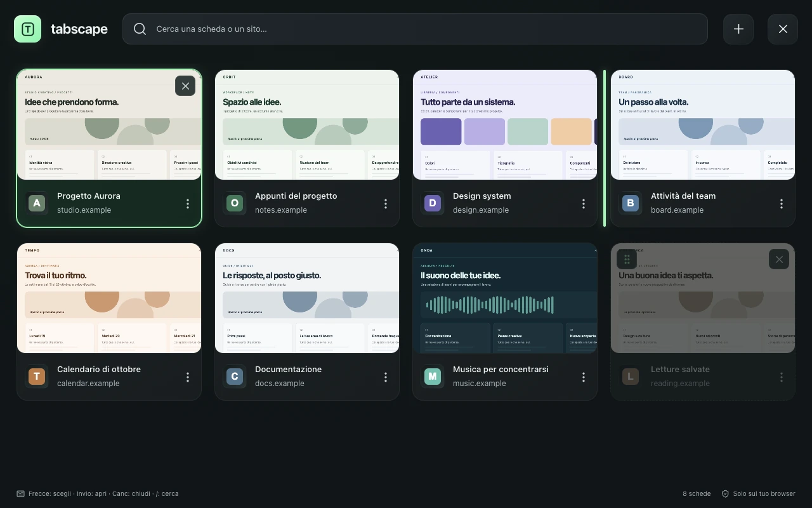The width and height of the screenshot is (812, 508).
Task: Open options menu for Design system
Action: [584, 203]
